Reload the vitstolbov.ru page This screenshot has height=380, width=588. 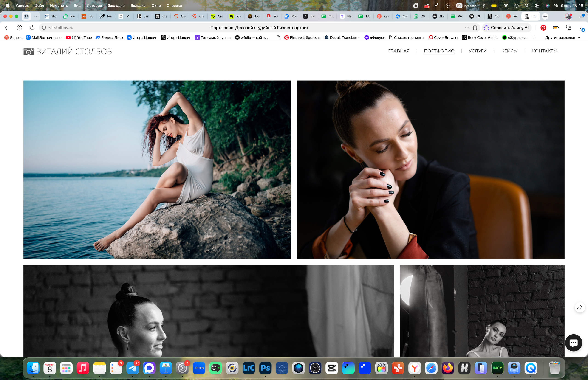coord(32,28)
